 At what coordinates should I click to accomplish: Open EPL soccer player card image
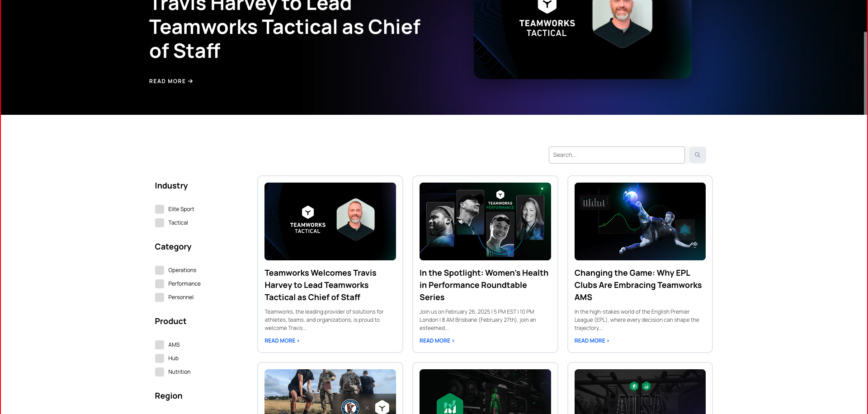[x=640, y=221]
